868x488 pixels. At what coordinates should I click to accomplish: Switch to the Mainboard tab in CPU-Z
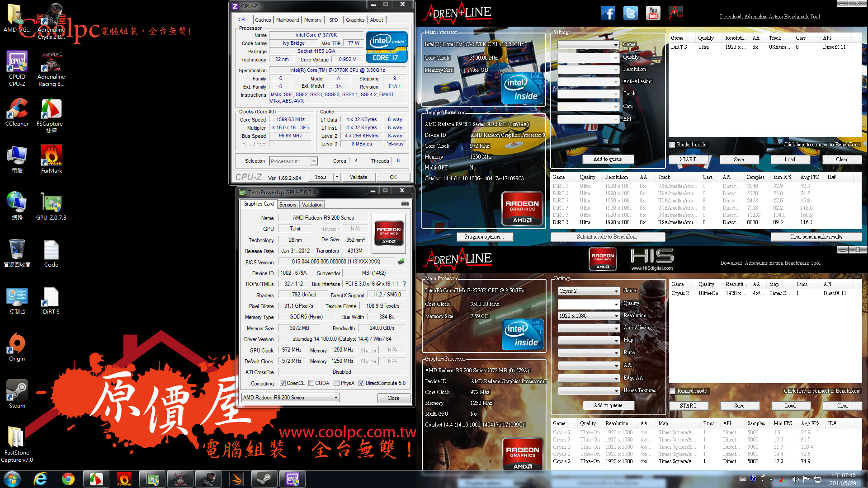pos(288,20)
